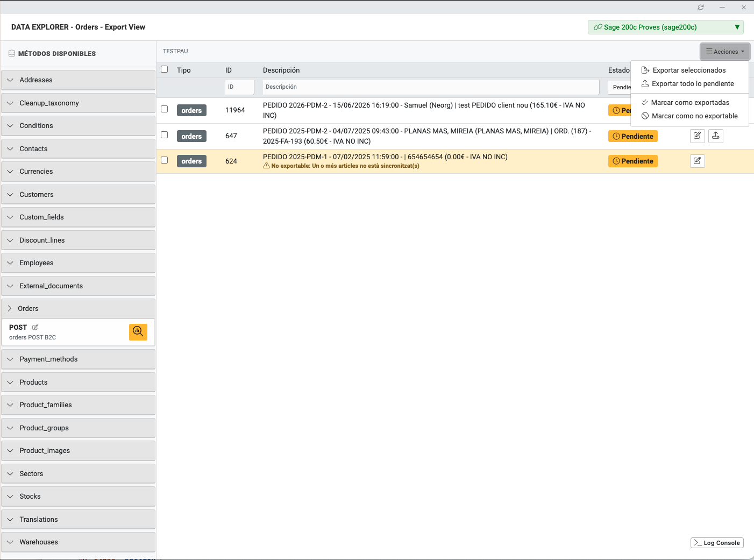Click the Descripción column header
This screenshot has height=560, width=754.
(281, 70)
